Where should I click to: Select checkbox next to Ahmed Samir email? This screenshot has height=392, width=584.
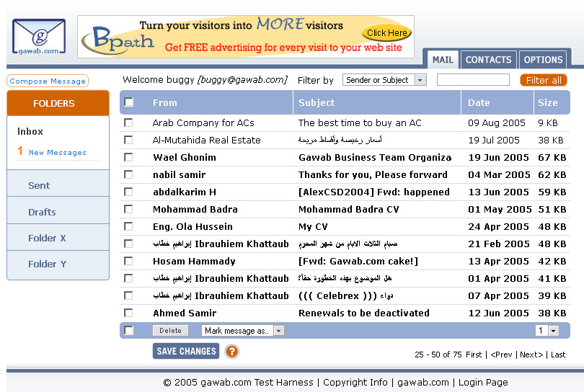tap(128, 313)
